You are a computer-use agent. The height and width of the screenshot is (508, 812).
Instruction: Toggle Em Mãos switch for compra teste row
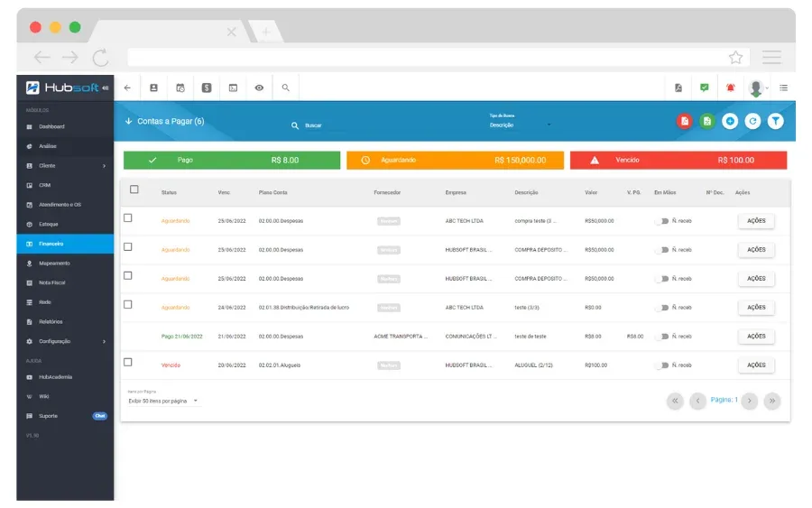coord(662,221)
